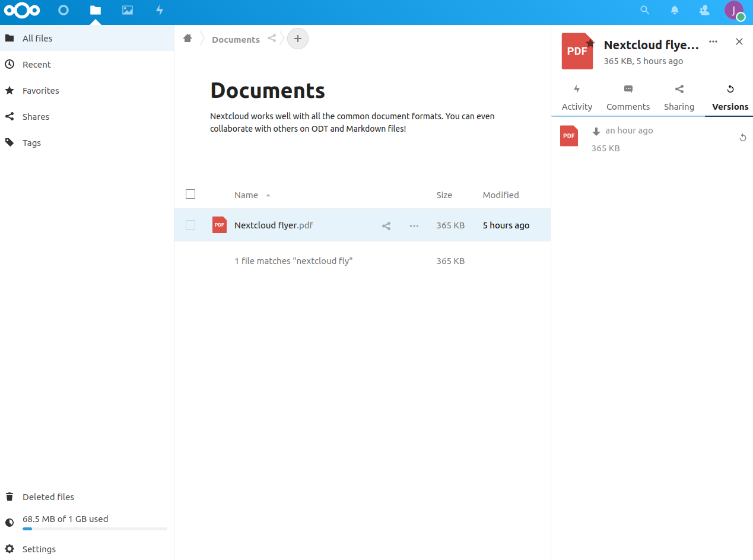The width and height of the screenshot is (753, 560).
Task: Click the storage quota progress bar
Action: pos(95,529)
